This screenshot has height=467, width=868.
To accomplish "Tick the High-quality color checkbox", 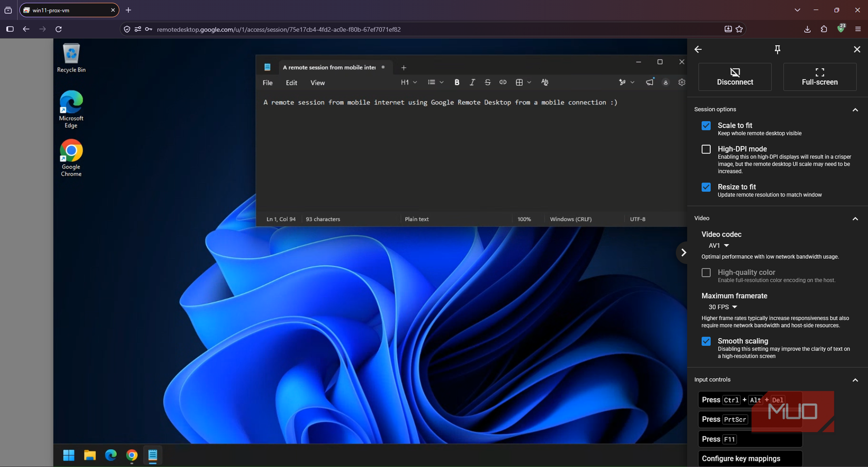I will pyautogui.click(x=706, y=272).
